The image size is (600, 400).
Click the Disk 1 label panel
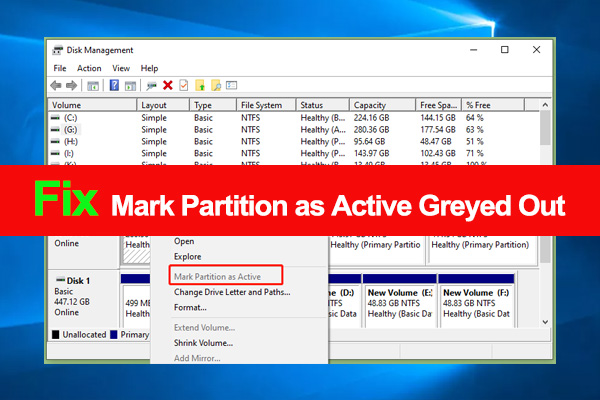pyautogui.click(x=83, y=299)
